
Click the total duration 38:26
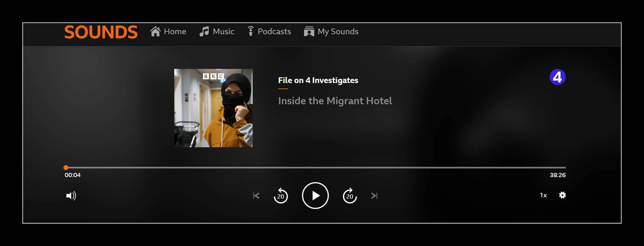click(x=558, y=175)
